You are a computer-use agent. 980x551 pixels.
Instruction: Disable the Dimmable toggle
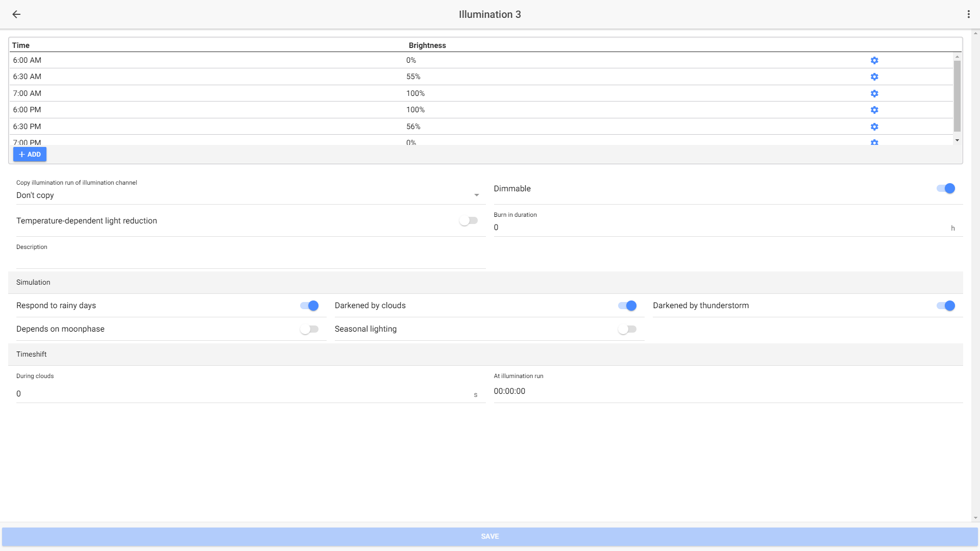point(945,189)
